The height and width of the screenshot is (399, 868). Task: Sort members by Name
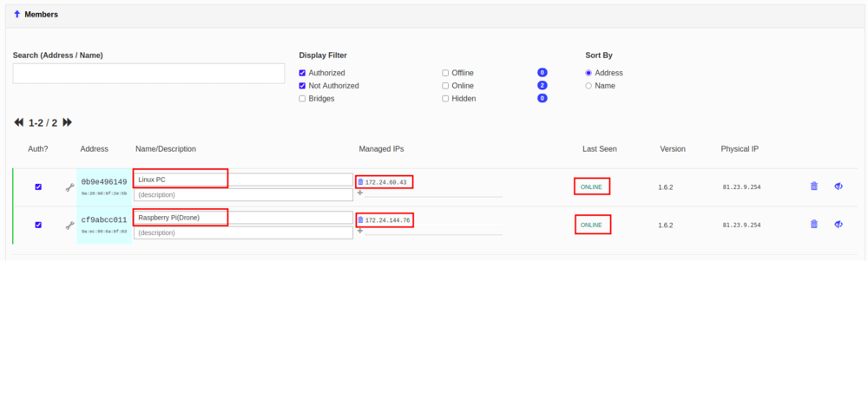click(589, 86)
